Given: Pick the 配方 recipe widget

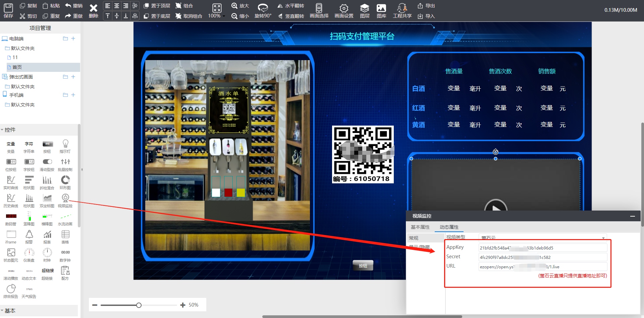Looking at the screenshot, I should coord(65,273).
